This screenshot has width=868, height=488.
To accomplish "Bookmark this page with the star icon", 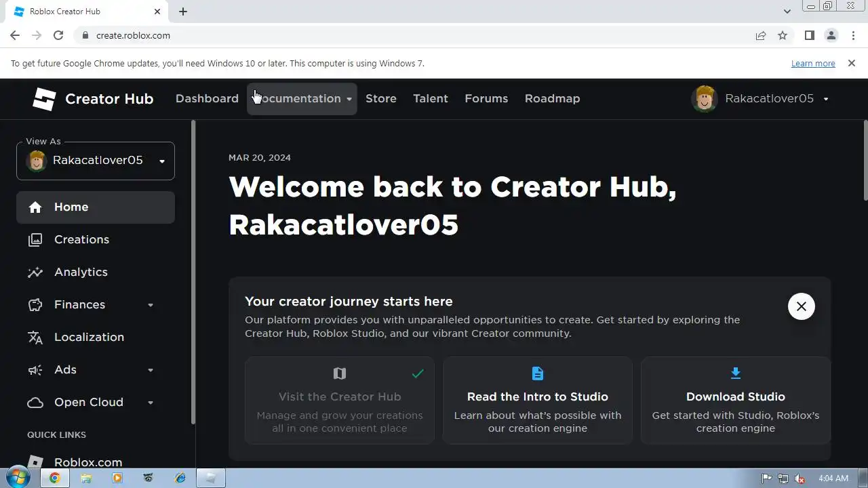I will pyautogui.click(x=783, y=35).
